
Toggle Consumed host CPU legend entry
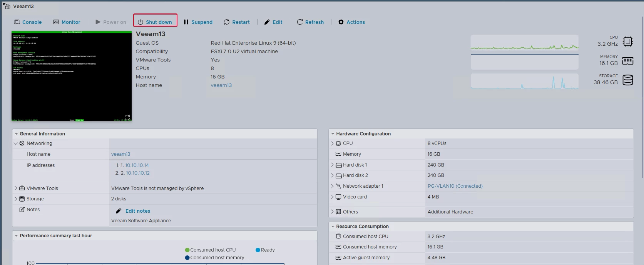coord(210,250)
